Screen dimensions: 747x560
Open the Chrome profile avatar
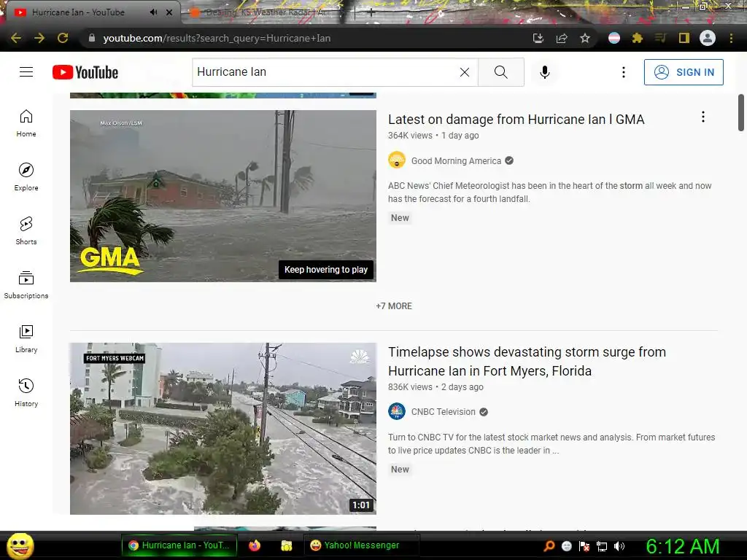pyautogui.click(x=708, y=38)
